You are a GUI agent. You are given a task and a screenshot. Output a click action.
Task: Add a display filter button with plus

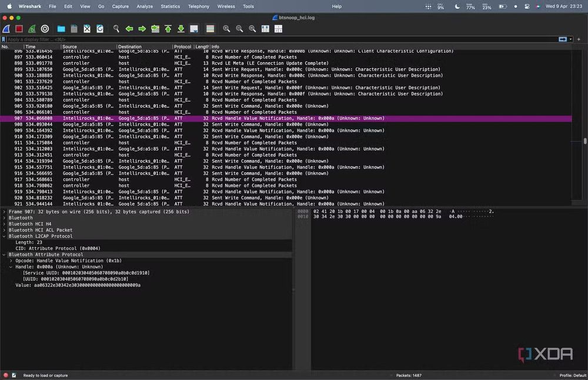pyautogui.click(x=579, y=39)
